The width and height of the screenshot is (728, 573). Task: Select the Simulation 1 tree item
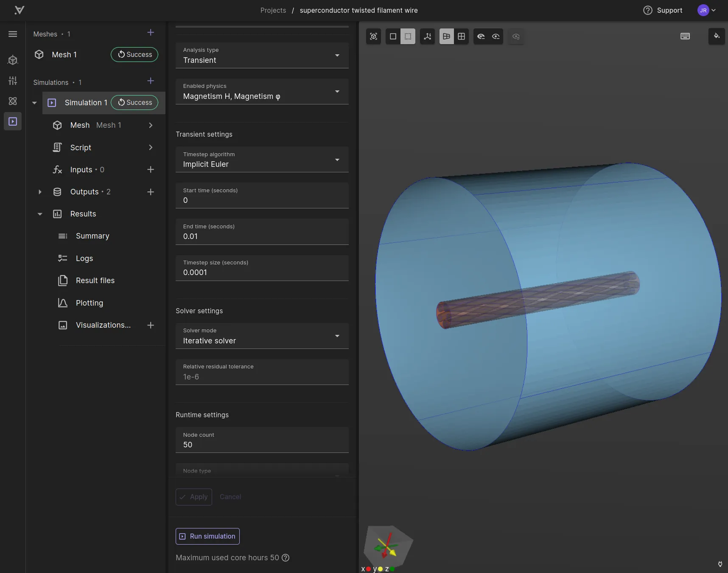point(86,103)
